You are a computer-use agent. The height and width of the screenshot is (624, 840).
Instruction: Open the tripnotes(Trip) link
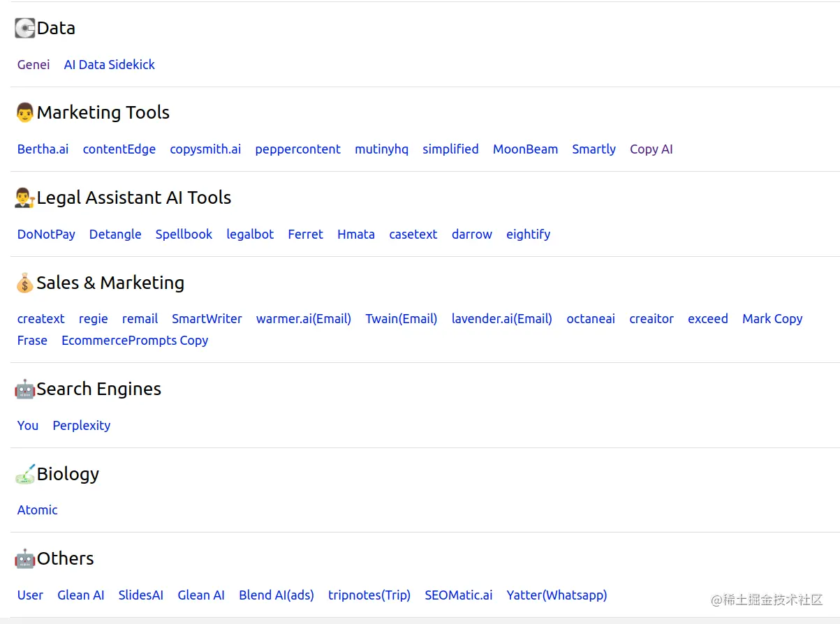(x=369, y=595)
